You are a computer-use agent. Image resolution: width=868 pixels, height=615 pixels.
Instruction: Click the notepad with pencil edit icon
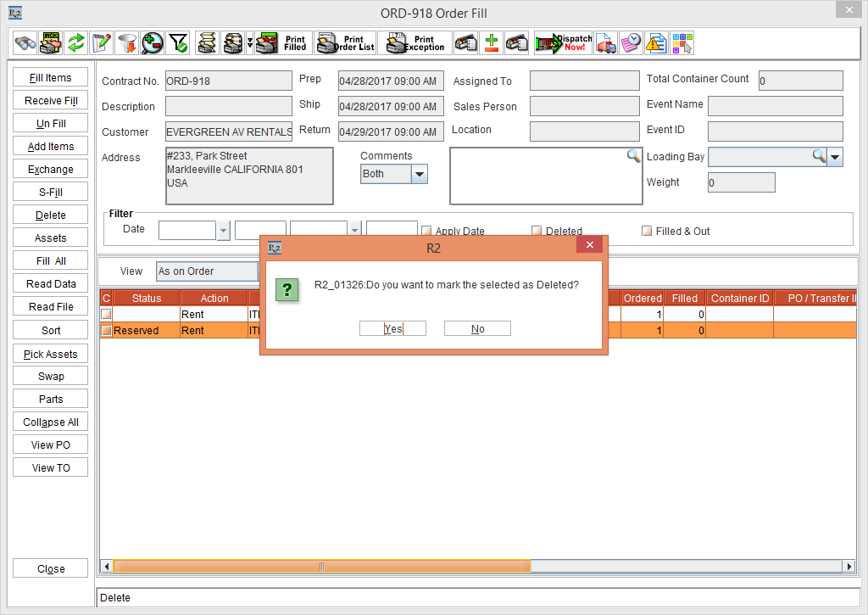(x=102, y=42)
